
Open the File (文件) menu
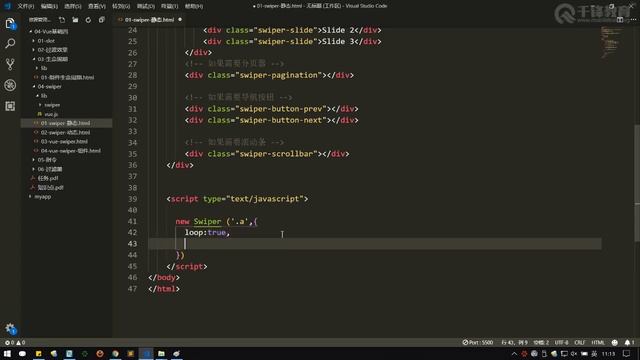(26, 6)
